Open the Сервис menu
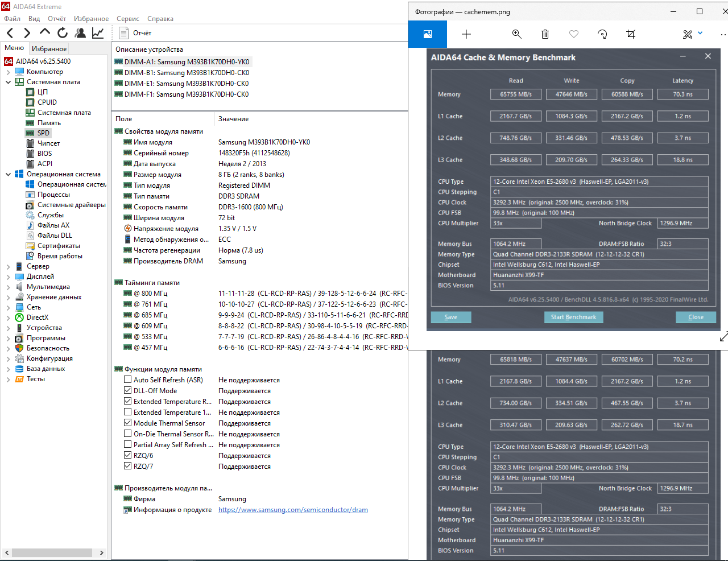 128,19
